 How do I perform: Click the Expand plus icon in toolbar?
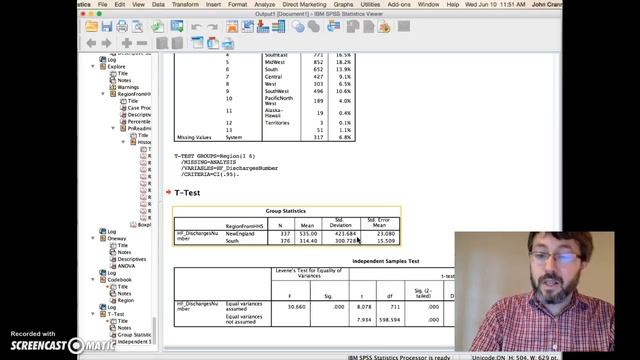127,43
